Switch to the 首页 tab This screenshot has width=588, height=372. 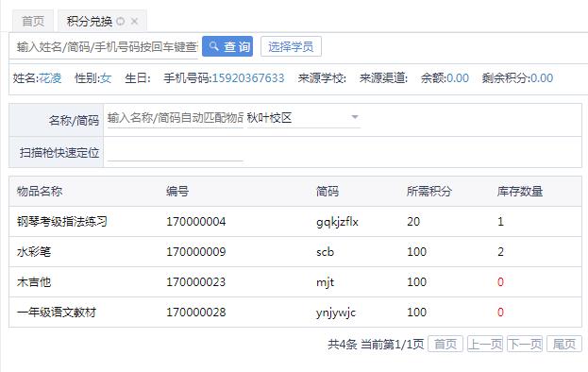click(33, 22)
